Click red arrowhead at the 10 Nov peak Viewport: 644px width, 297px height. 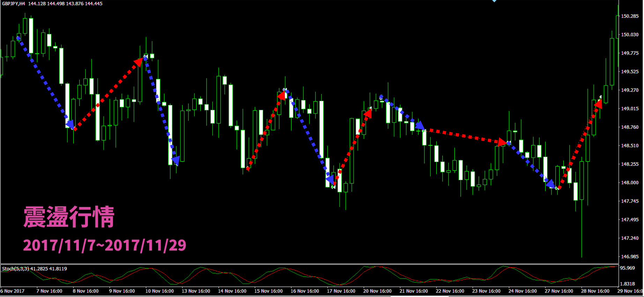coord(138,62)
